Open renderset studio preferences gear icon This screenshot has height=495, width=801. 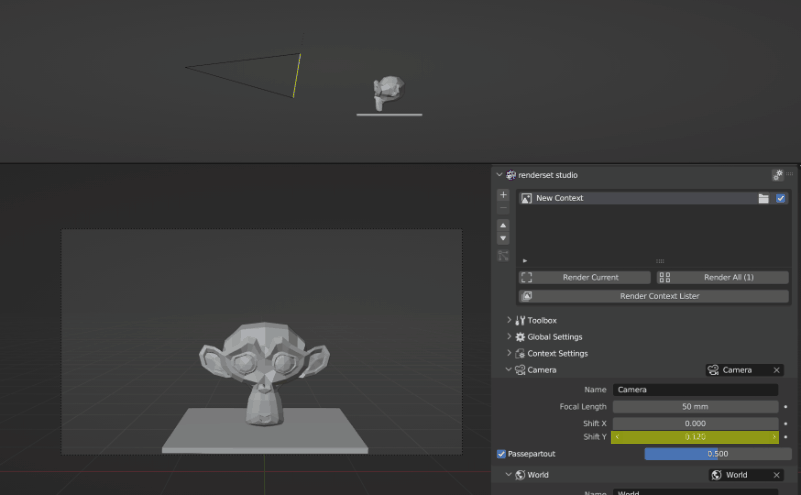[x=777, y=175]
